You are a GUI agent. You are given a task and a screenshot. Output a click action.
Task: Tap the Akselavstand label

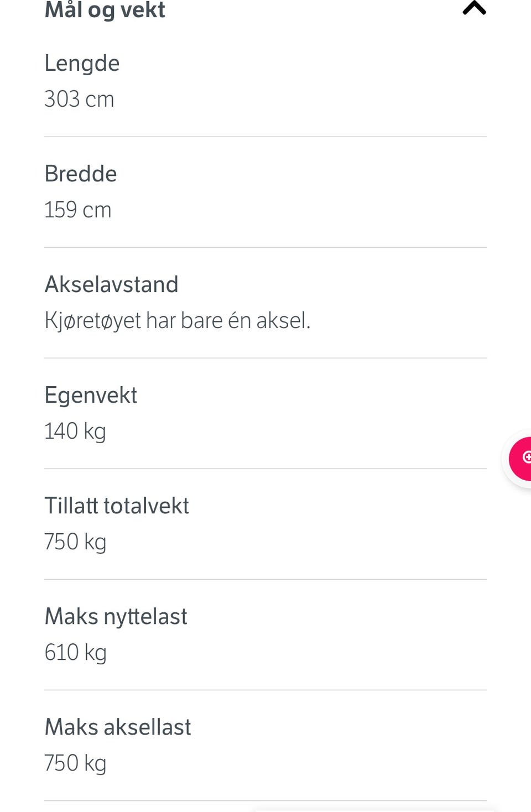(111, 284)
